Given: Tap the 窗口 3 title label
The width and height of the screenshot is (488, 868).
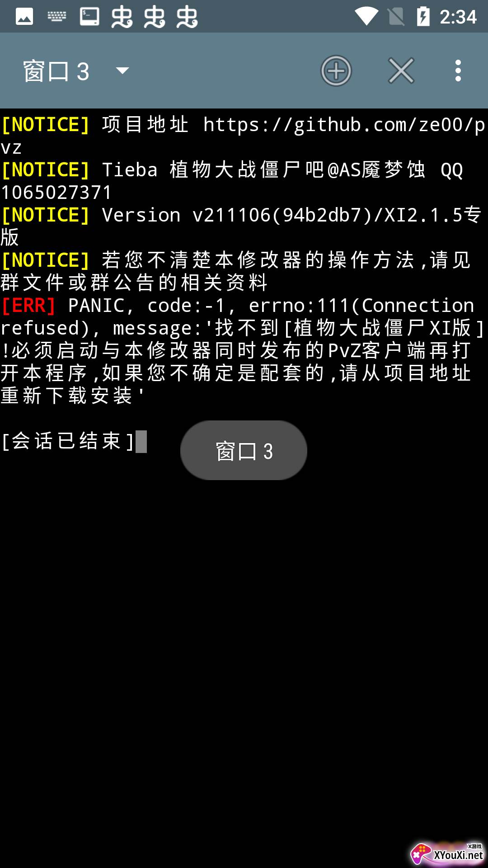Looking at the screenshot, I should click(x=56, y=71).
